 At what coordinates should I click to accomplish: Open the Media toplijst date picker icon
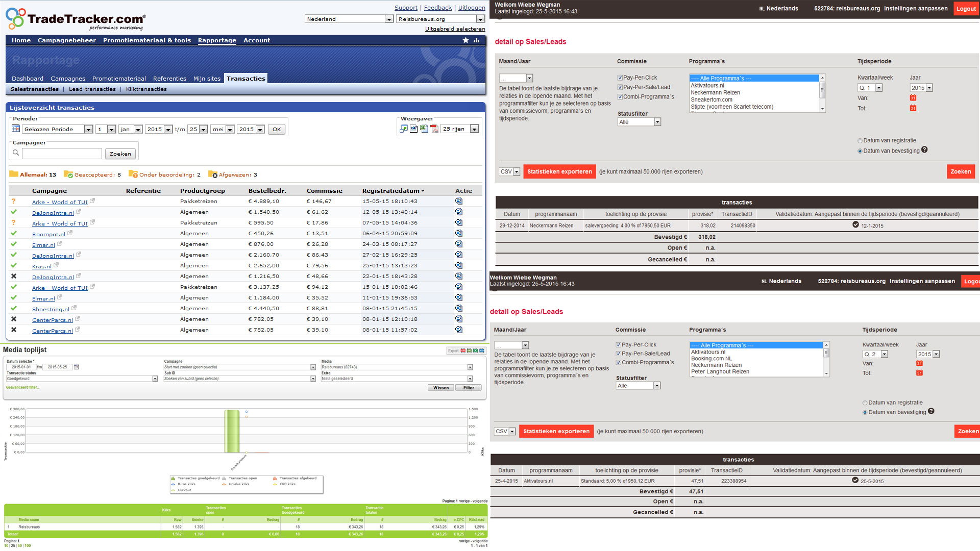(x=77, y=367)
